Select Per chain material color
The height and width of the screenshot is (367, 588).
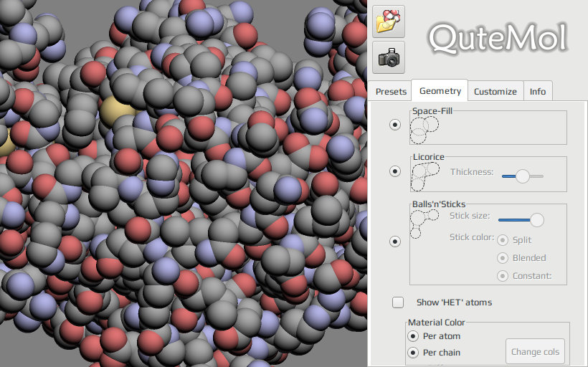[413, 353]
